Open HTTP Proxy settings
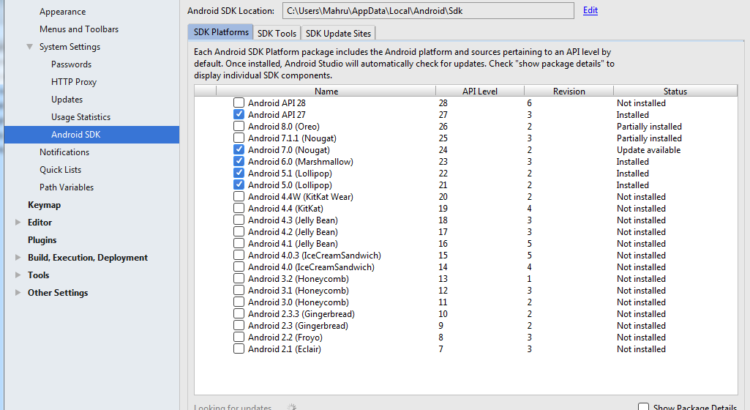This screenshot has height=410, width=750. 74,82
